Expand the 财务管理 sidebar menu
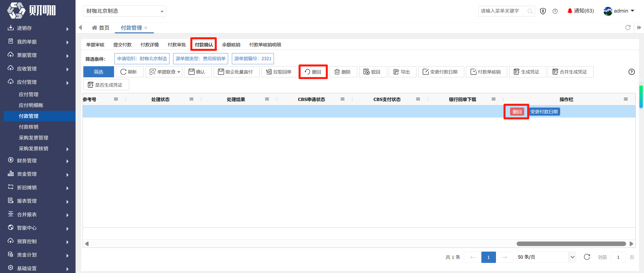Screen dimensions: 644x273 38,161
